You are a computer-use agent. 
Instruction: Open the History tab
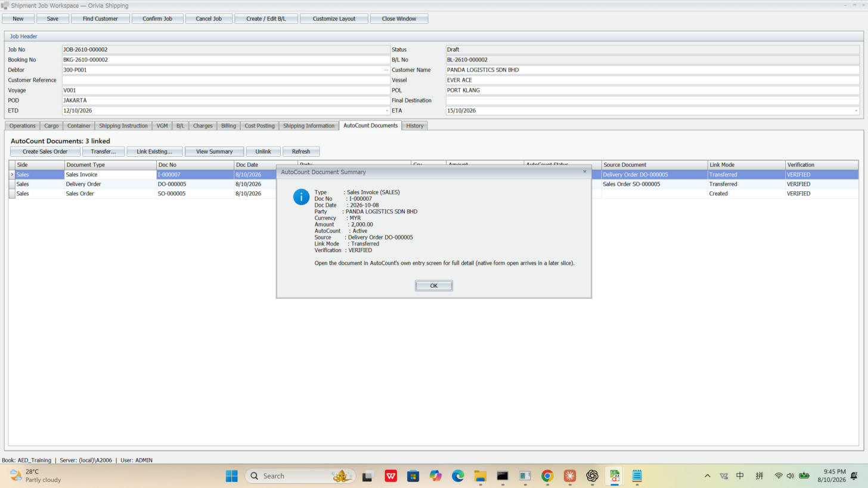pyautogui.click(x=415, y=126)
